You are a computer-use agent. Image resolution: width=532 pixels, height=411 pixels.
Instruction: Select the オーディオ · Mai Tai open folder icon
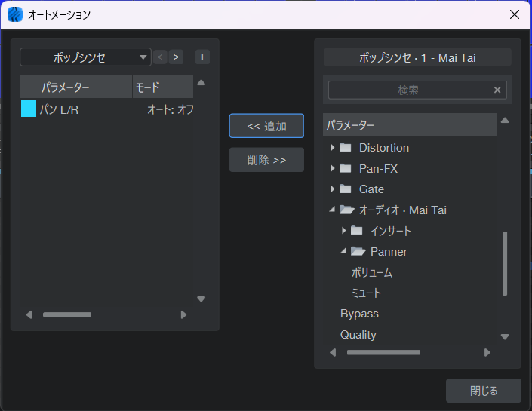pyautogui.click(x=347, y=210)
